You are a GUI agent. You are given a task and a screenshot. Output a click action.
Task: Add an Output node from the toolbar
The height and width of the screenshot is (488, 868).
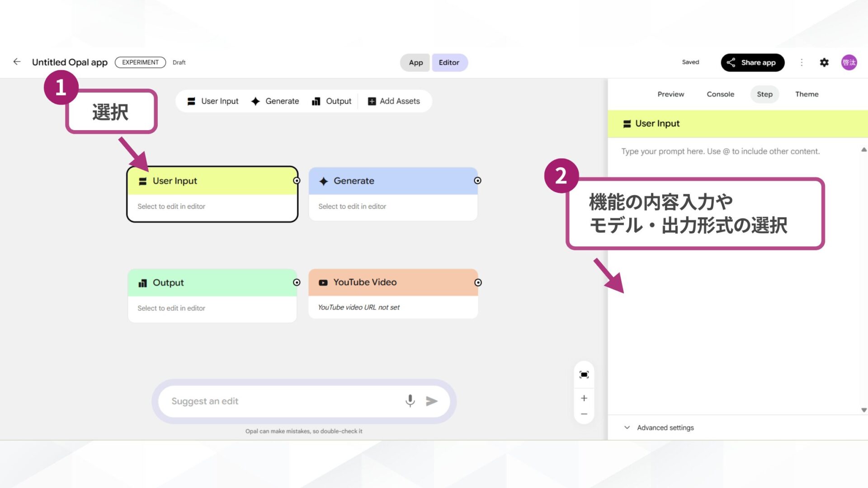coord(331,101)
